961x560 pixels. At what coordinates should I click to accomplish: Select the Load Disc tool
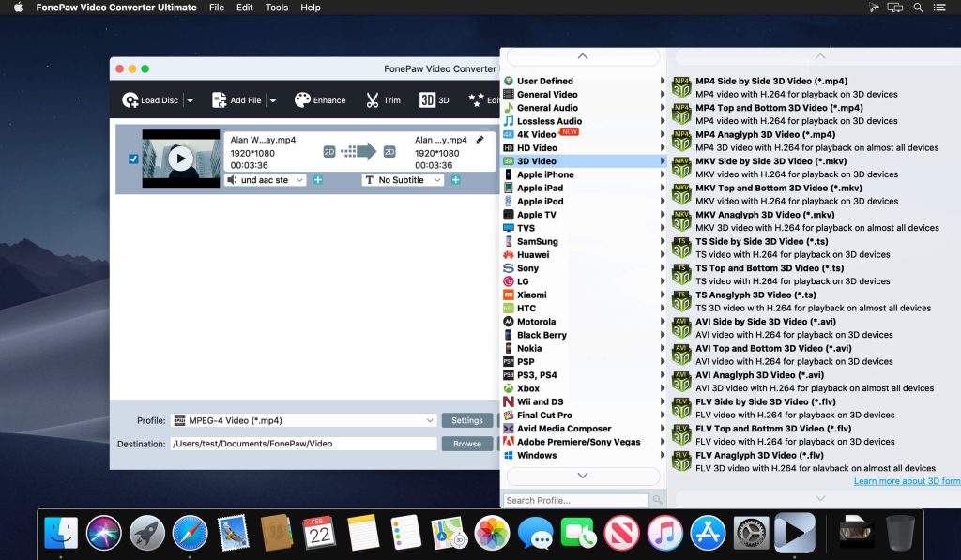click(150, 99)
